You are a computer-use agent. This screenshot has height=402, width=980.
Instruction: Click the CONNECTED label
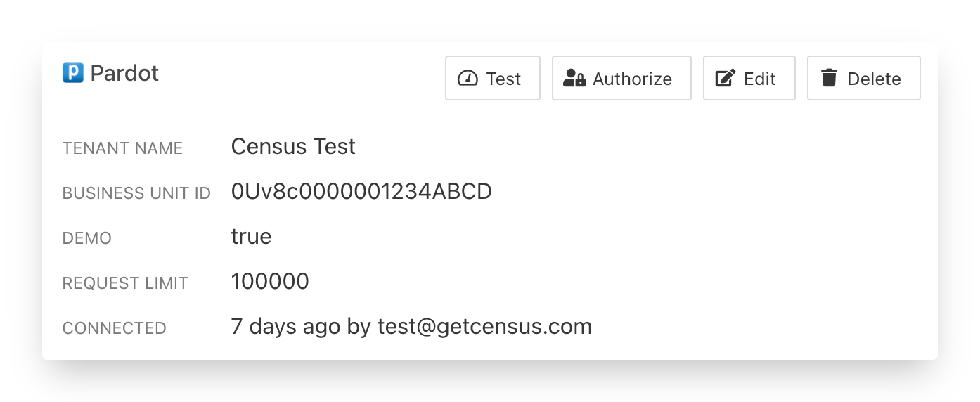[114, 328]
